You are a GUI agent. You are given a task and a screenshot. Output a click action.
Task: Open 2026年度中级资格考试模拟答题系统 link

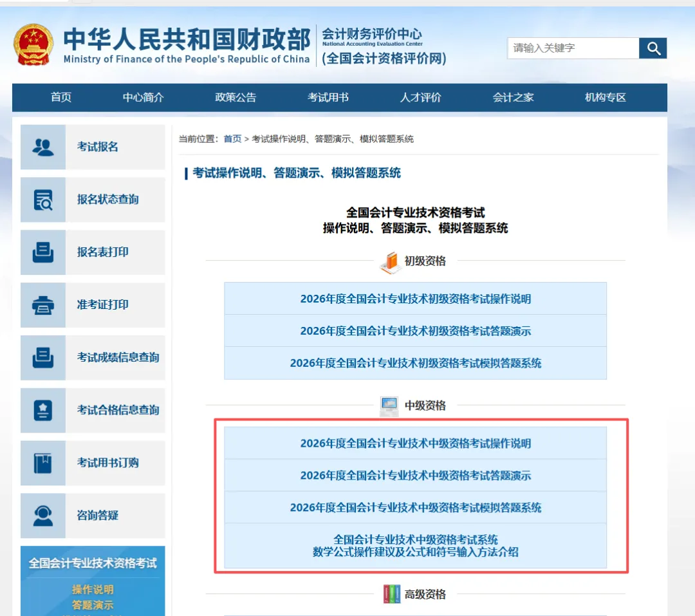point(415,507)
